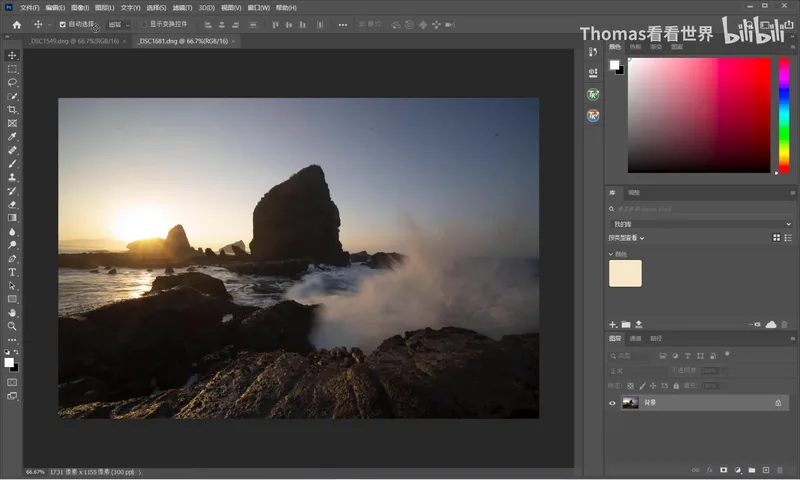Switch to the _DSC1549.dng document tab
800x480 pixels.
(x=74, y=41)
